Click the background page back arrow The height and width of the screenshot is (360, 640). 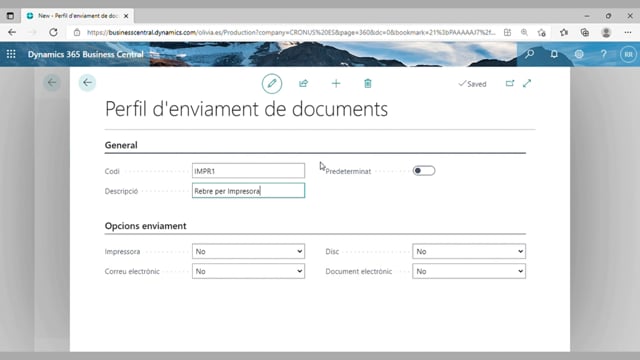(x=52, y=82)
